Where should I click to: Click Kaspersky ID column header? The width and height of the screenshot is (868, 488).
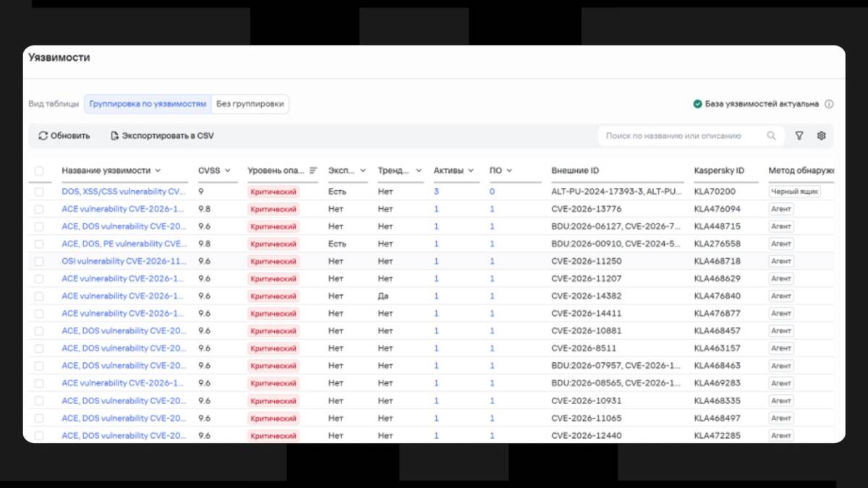[719, 171]
